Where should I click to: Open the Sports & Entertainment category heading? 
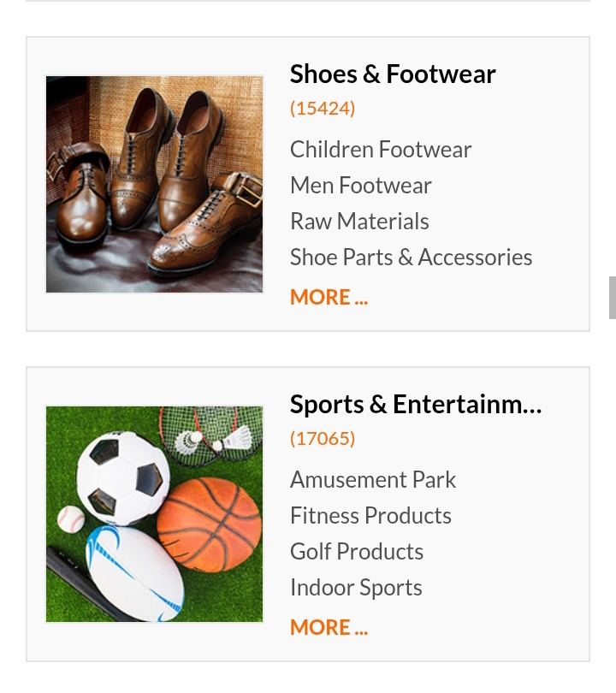tap(416, 405)
